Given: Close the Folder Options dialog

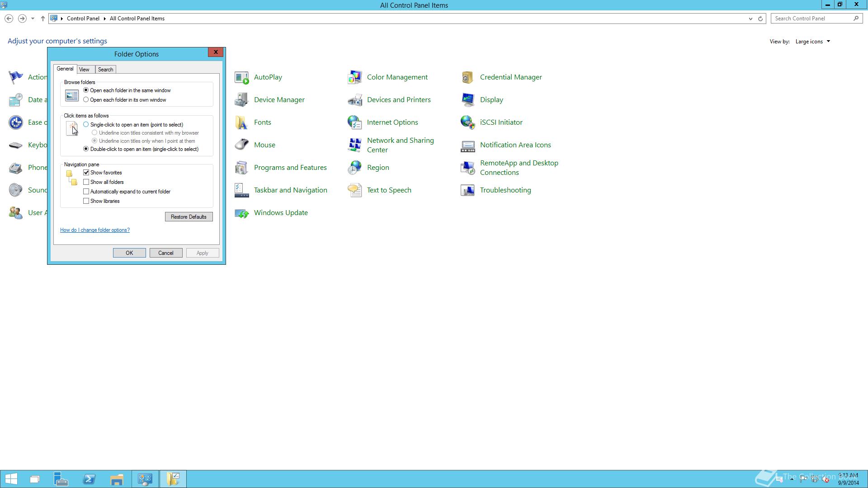Looking at the screenshot, I should pos(216,52).
